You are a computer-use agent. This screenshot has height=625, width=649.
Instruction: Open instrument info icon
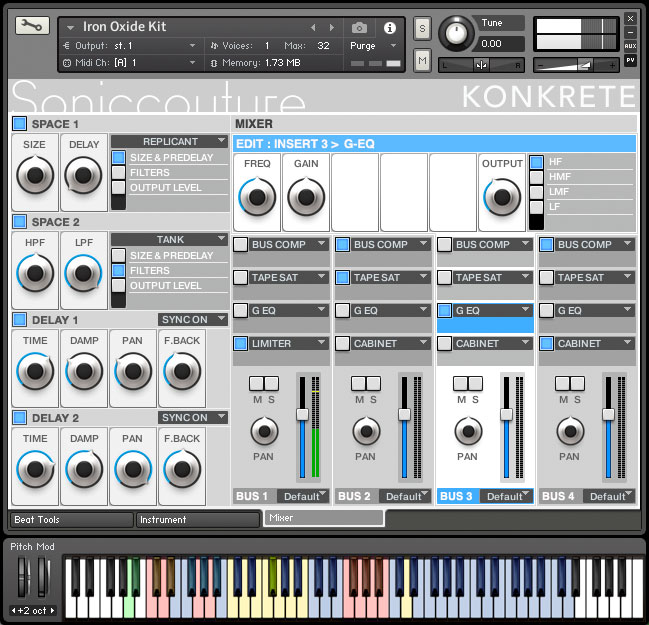389,28
